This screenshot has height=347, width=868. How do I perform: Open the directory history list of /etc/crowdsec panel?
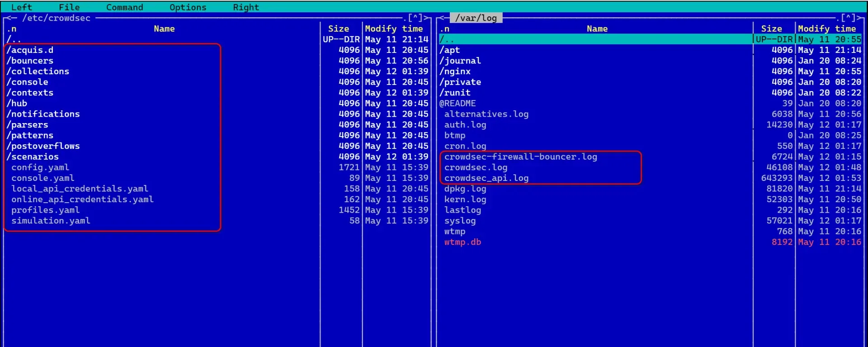[415, 18]
